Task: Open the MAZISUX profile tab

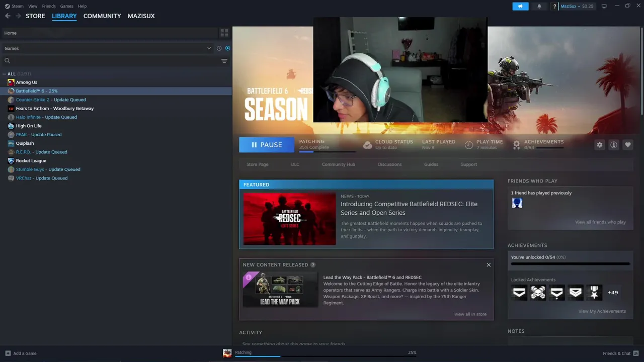Action: pyautogui.click(x=141, y=16)
